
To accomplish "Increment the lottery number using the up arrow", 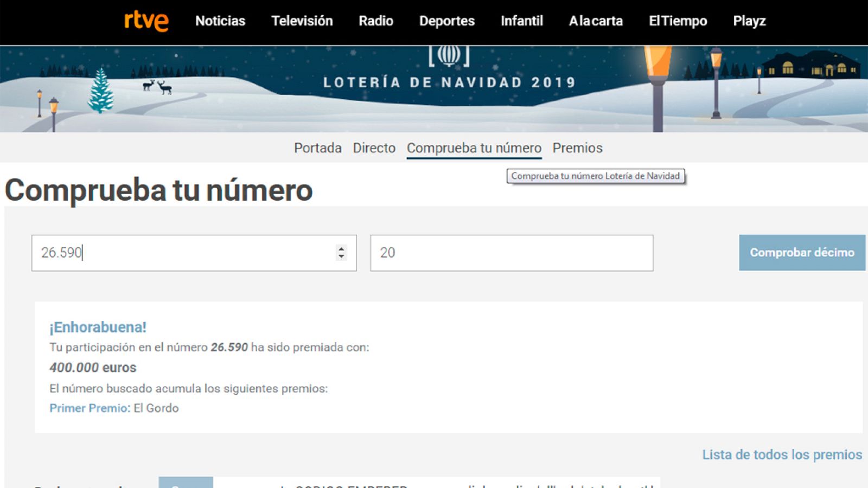I will point(340,248).
